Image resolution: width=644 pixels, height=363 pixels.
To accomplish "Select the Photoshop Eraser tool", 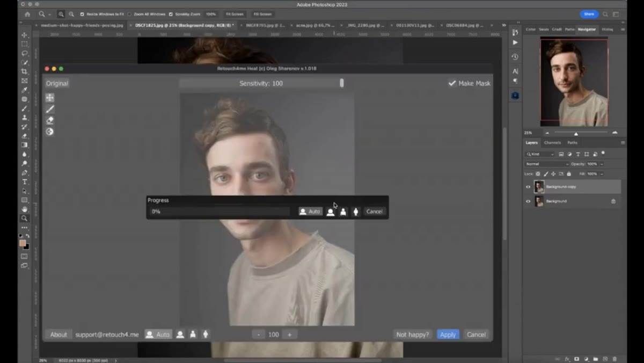I will point(25,136).
